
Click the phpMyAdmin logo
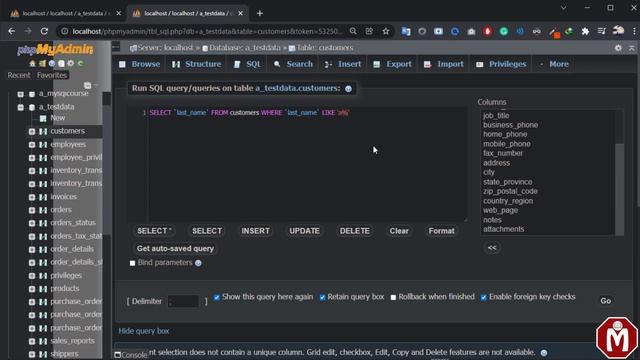(55, 49)
